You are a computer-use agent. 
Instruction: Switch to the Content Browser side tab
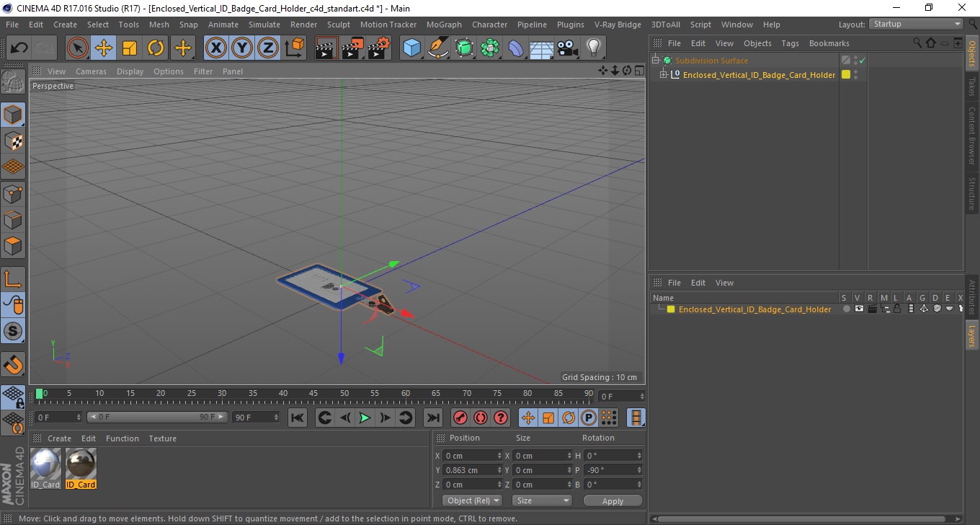(972, 136)
